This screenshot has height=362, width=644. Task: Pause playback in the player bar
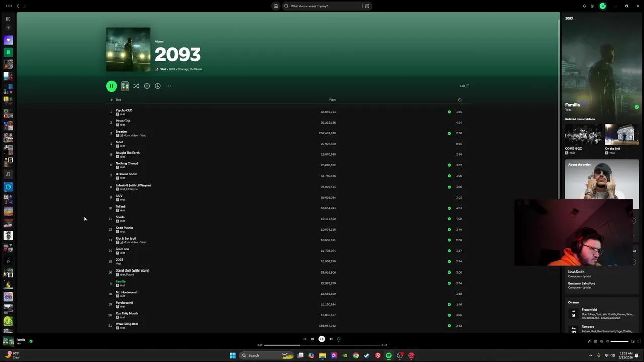322,339
